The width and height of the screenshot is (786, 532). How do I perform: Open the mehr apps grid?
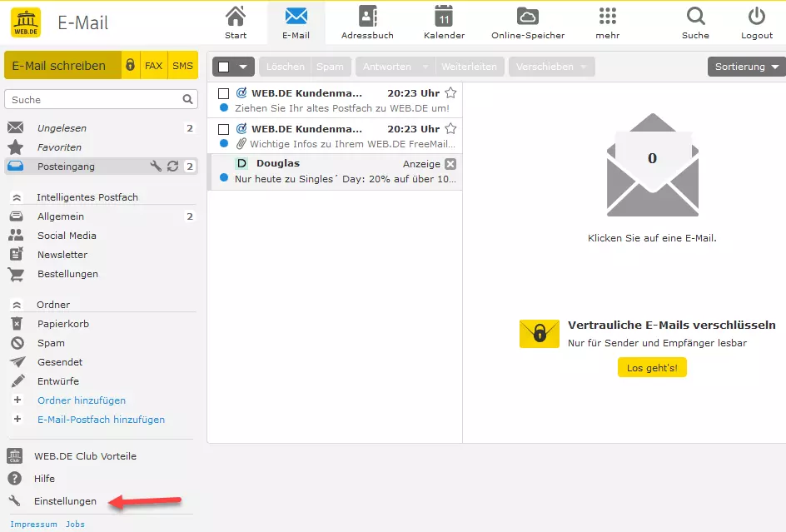pyautogui.click(x=608, y=22)
